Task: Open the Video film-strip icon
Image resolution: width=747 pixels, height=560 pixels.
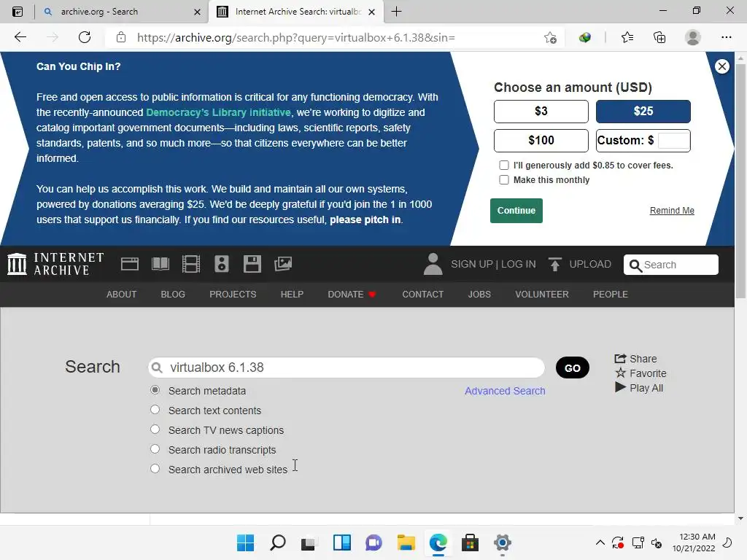Action: click(191, 264)
